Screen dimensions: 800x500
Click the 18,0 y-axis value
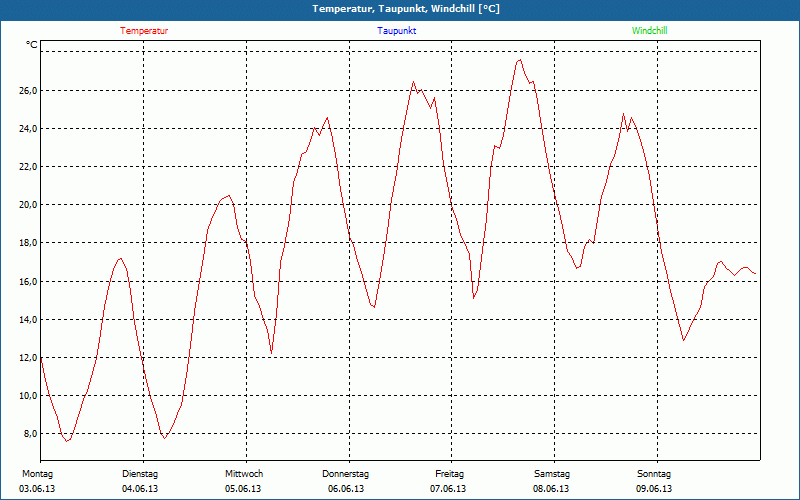coord(28,243)
